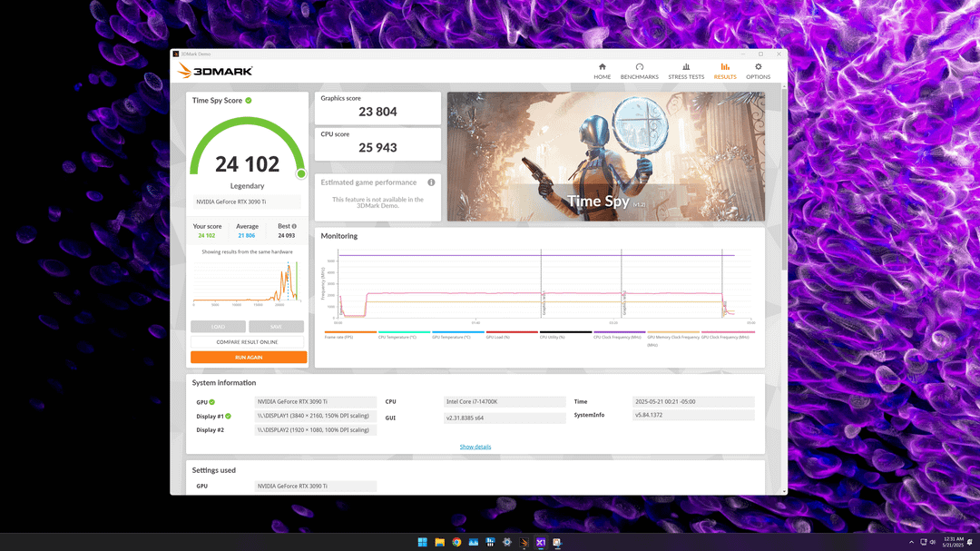Click the green checkmark next to Time Spy Score

249,100
